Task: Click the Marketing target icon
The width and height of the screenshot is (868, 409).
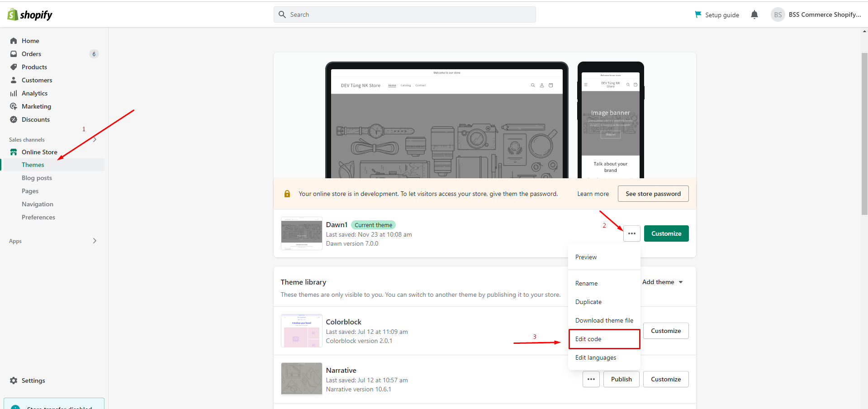Action: click(14, 106)
